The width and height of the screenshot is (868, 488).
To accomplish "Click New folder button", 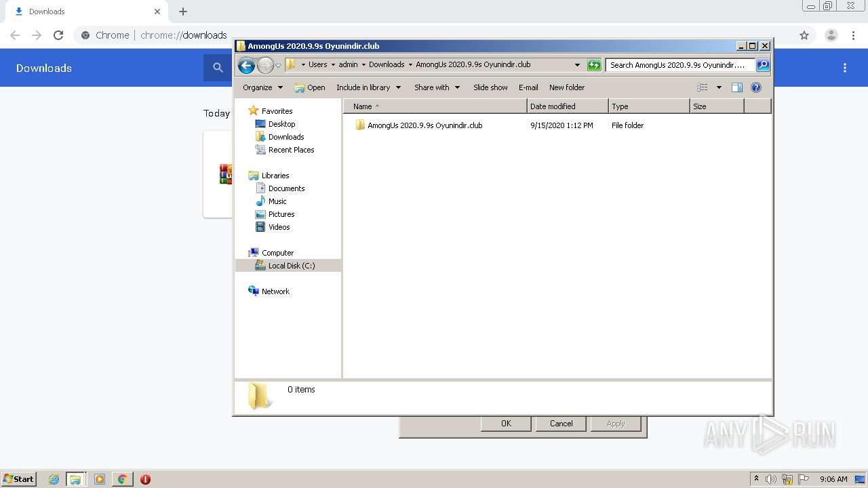I will coord(567,87).
